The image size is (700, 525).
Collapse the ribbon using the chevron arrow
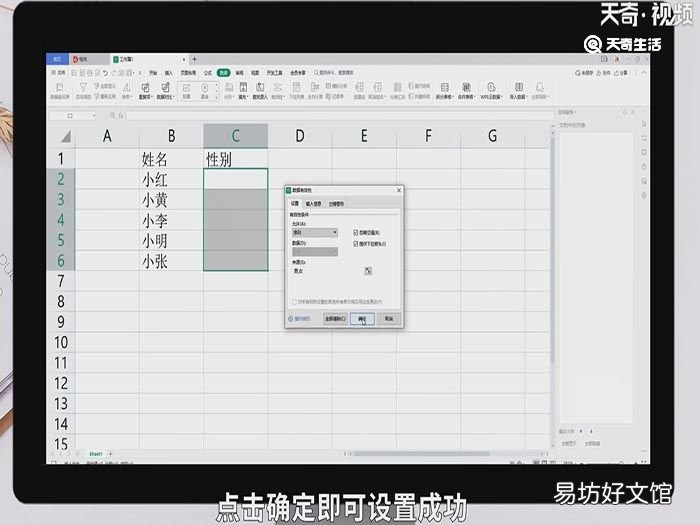644,72
